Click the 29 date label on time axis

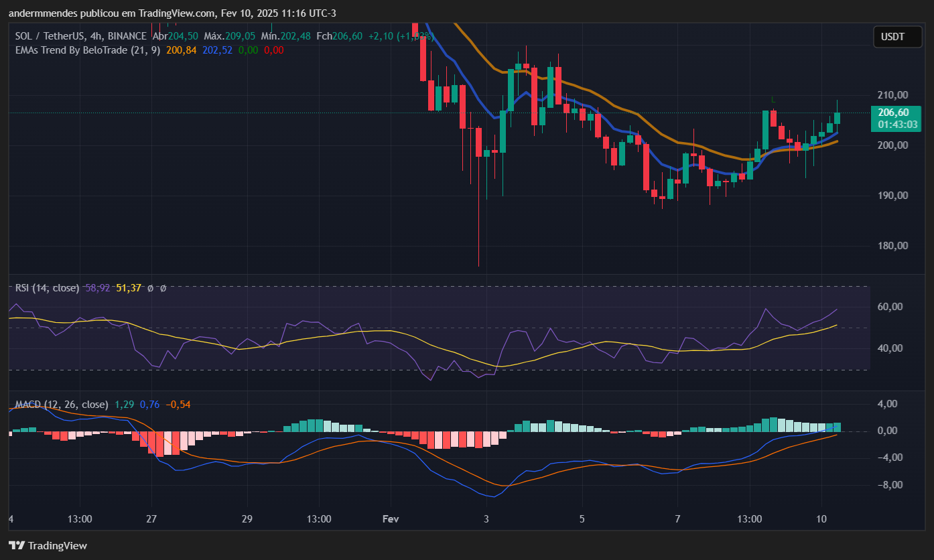pos(247,519)
